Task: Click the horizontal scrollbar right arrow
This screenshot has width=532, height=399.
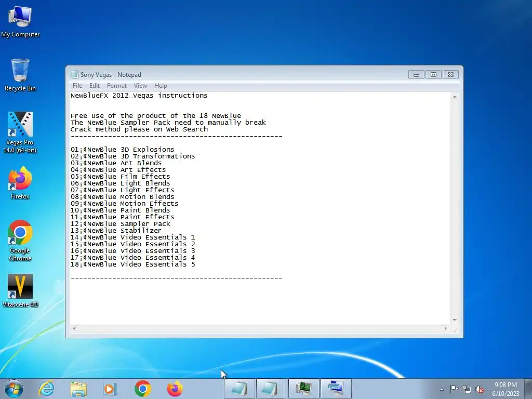Action: pyautogui.click(x=445, y=328)
